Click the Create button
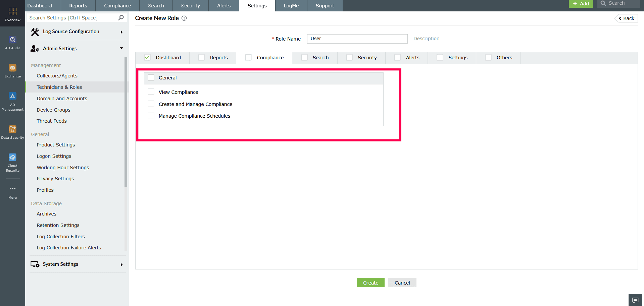Screen dimensions: 644x306 370,283
